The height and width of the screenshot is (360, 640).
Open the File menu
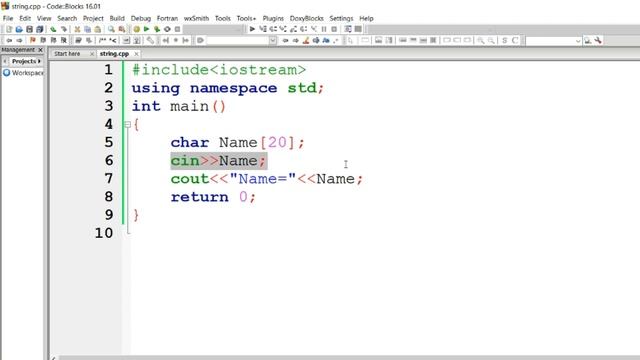[x=8, y=18]
